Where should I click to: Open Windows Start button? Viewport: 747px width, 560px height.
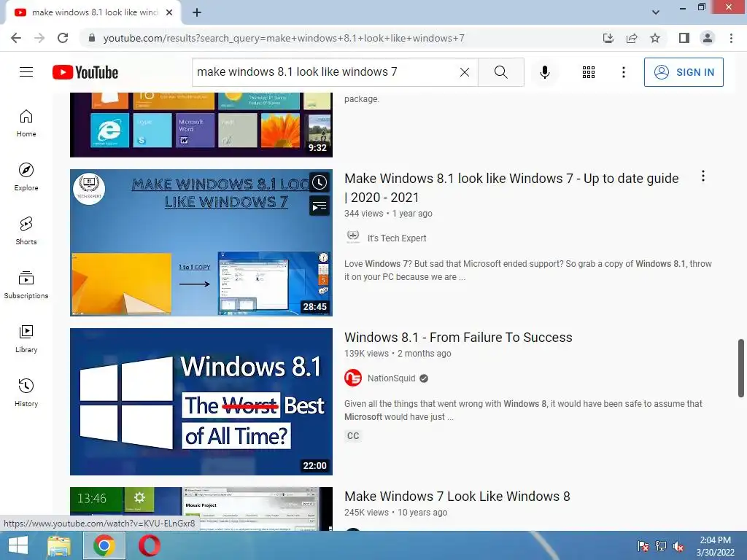click(18, 545)
